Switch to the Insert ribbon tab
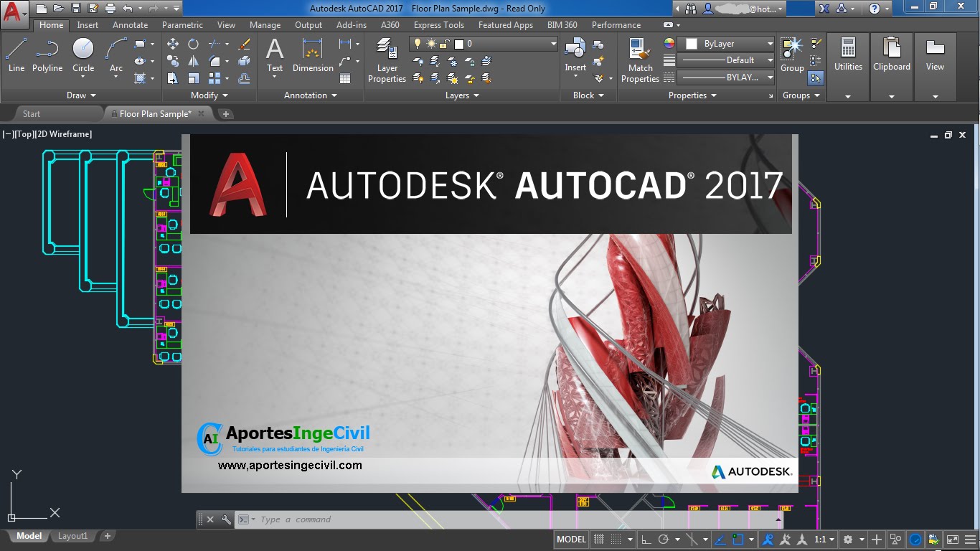The width and height of the screenshot is (980, 551). 88,25
